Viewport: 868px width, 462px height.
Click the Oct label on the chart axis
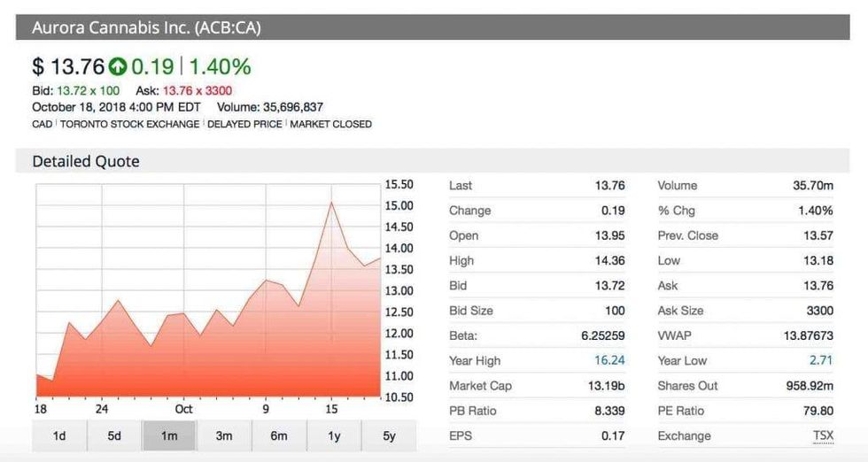(x=183, y=409)
